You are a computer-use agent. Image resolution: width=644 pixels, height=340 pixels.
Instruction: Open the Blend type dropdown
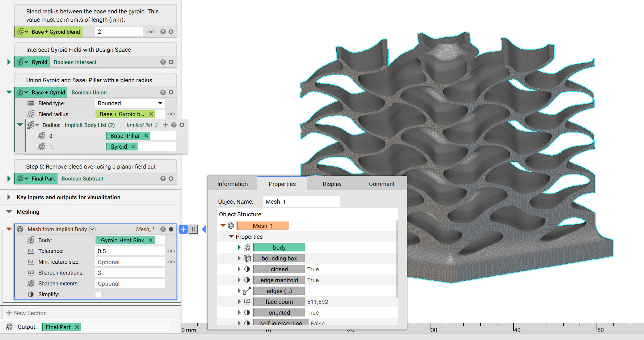click(130, 103)
